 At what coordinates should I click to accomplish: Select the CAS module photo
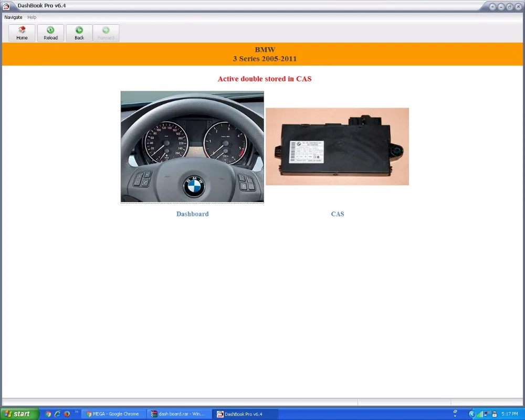(337, 146)
